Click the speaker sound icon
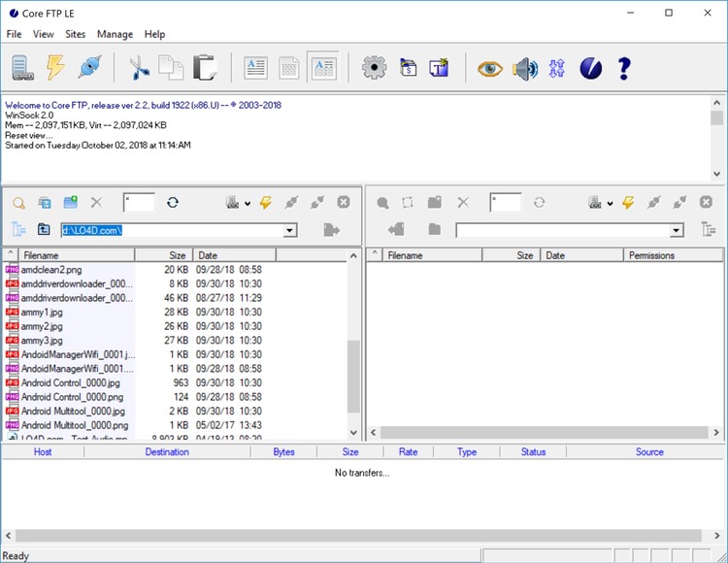This screenshot has width=728, height=563. (525, 68)
